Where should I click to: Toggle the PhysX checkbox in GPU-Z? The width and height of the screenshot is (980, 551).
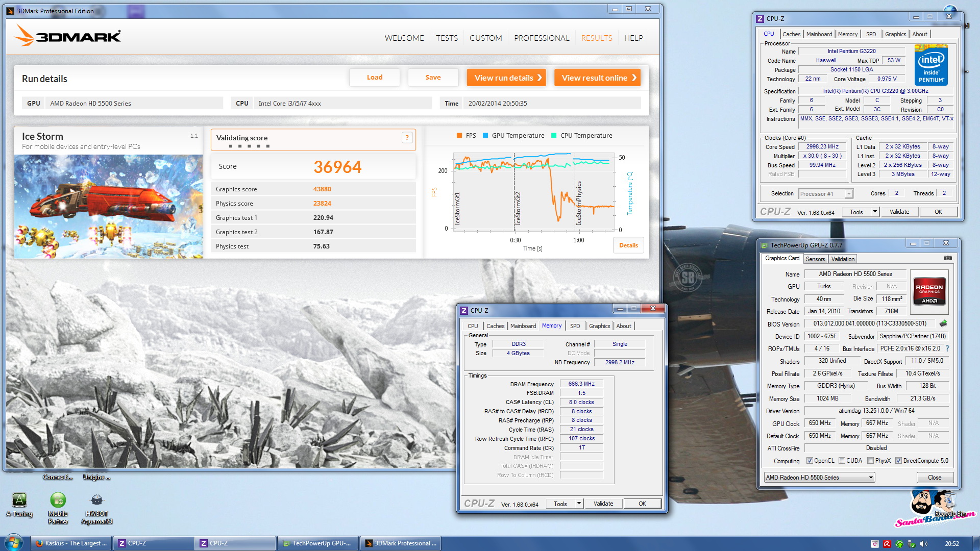[870, 461]
